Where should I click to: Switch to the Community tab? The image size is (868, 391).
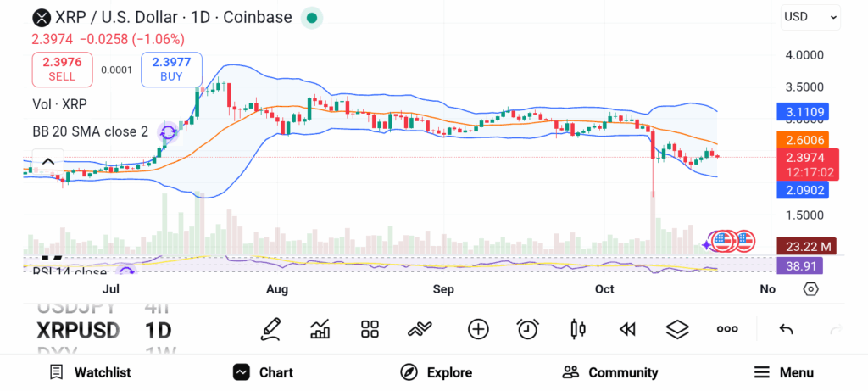[610, 372]
